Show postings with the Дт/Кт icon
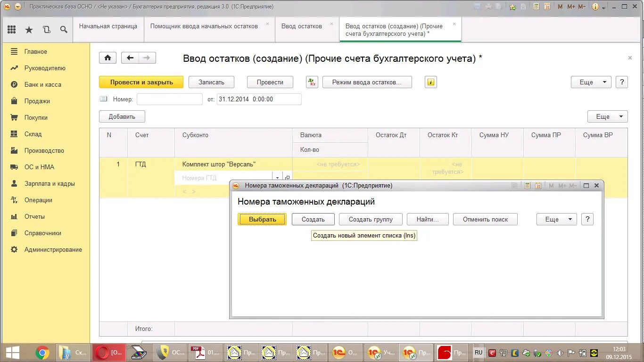Viewport: 644px width, 362px height. pyautogui.click(x=312, y=82)
